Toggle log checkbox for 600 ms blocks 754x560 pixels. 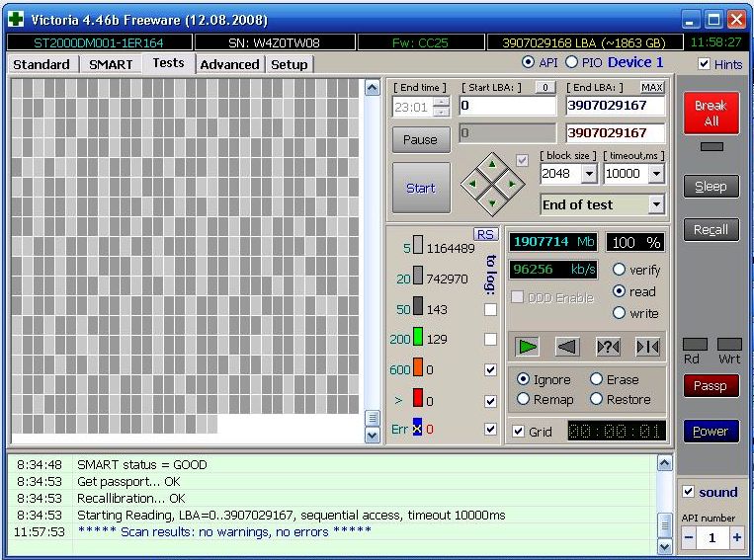490,369
